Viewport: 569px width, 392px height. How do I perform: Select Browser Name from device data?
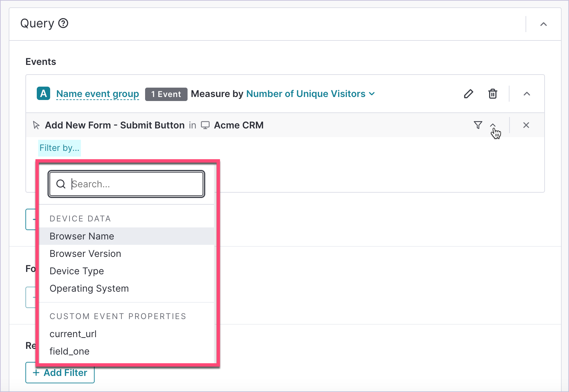coord(82,236)
